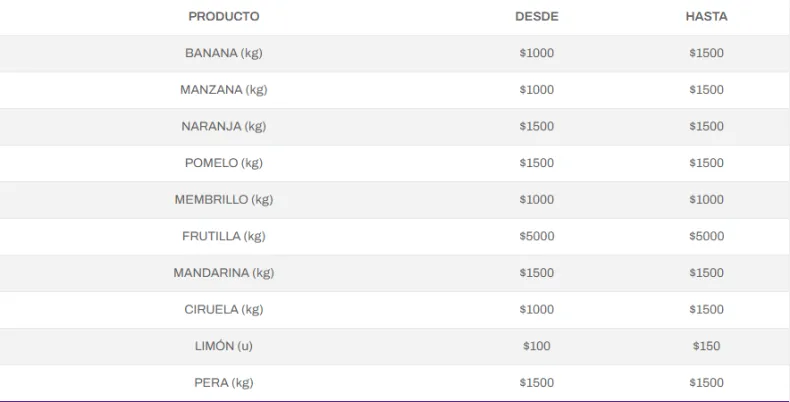The height and width of the screenshot is (402, 790).
Task: Select BANANA's HASTA price $1500
Action: [706, 53]
